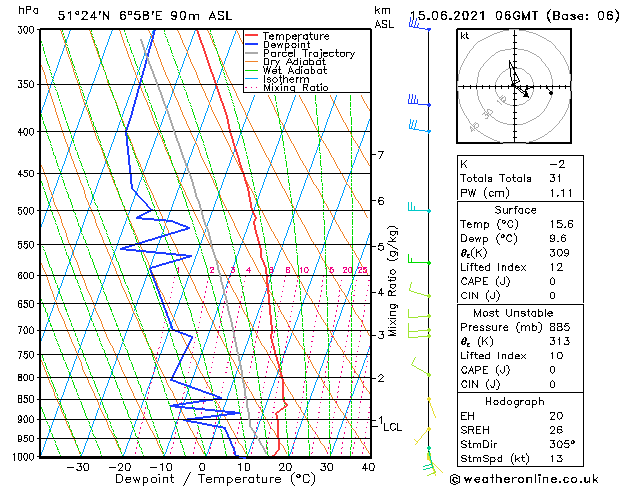The width and height of the screenshot is (629, 486).
Task: Click the K index value '-2'
Action: pyautogui.click(x=557, y=164)
